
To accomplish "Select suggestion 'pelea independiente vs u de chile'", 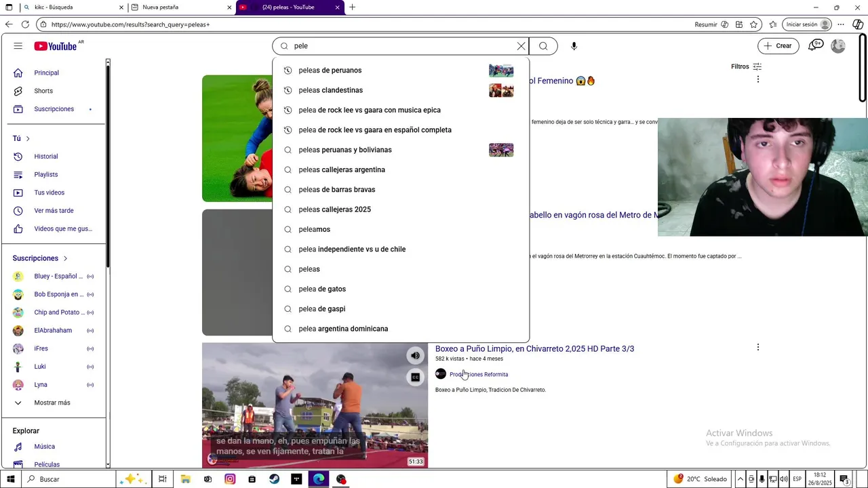I will click(401, 249).
